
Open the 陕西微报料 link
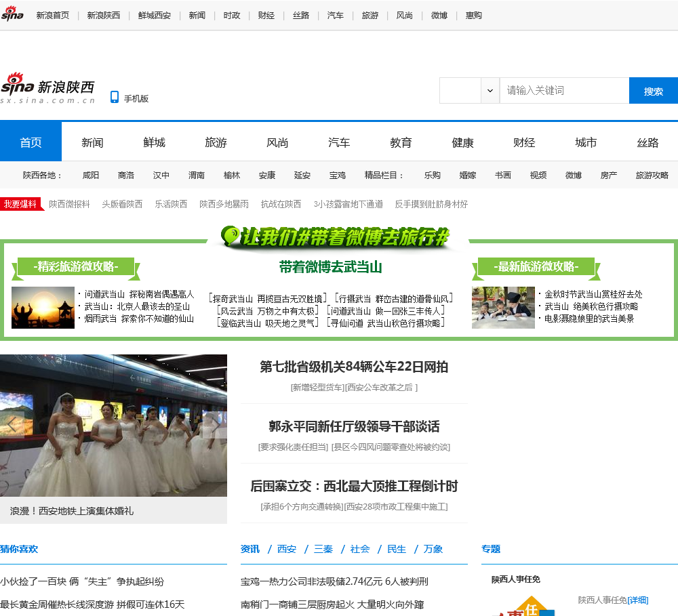(x=69, y=204)
